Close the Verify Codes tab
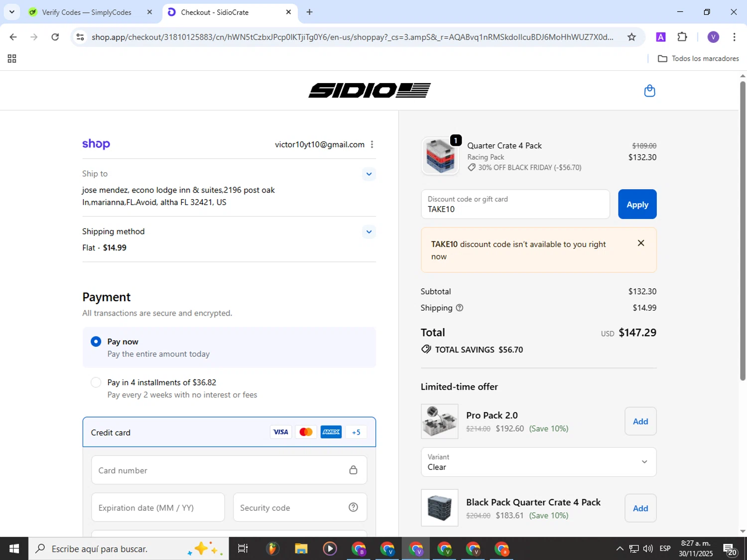 click(x=149, y=12)
